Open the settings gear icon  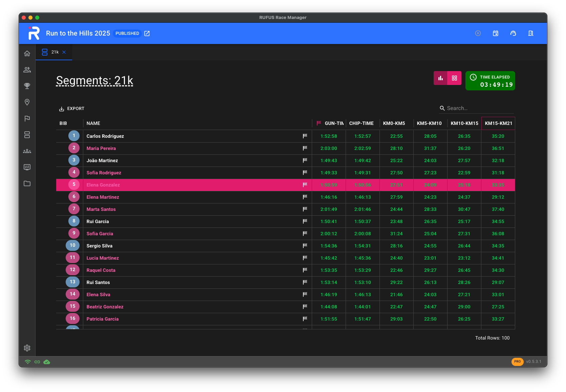[27, 348]
